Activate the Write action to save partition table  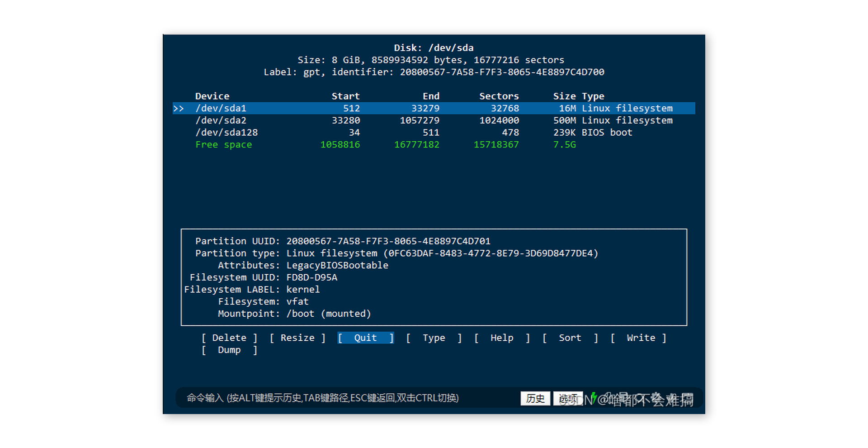click(x=640, y=338)
